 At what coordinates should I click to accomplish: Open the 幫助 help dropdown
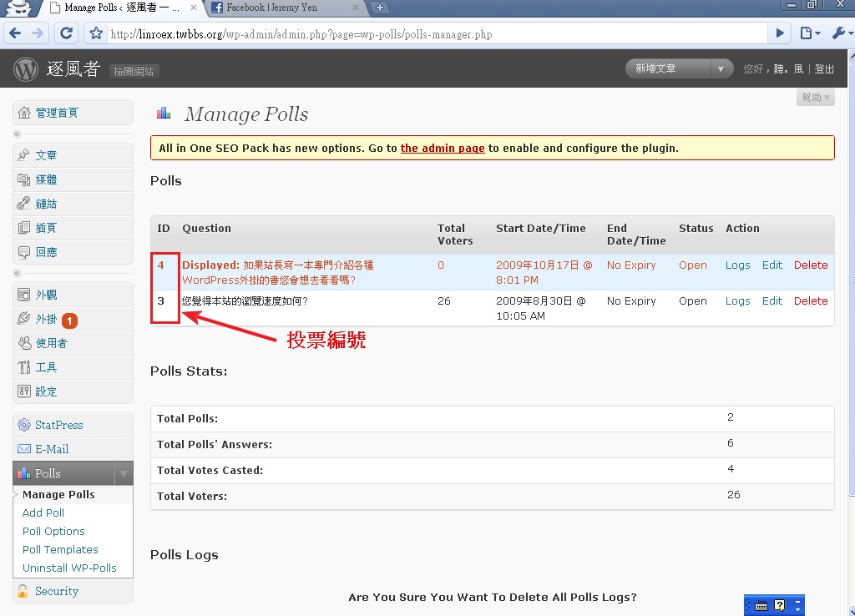pos(815,98)
